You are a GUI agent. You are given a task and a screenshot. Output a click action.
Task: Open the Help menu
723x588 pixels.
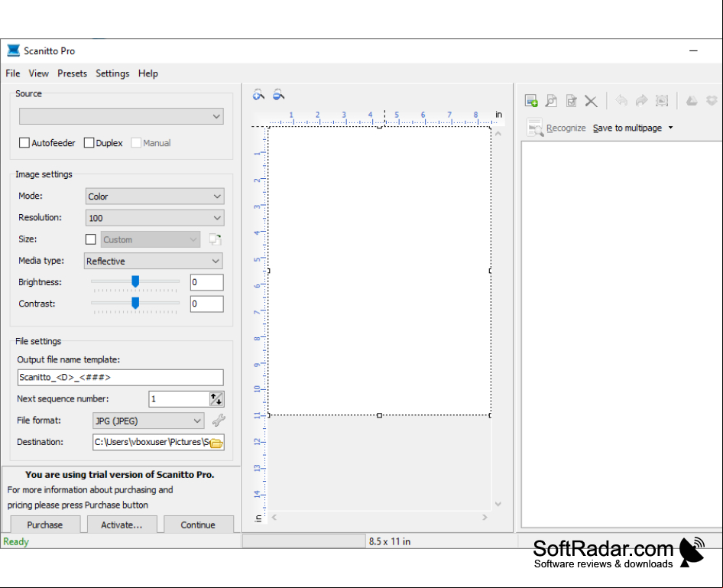coord(148,73)
